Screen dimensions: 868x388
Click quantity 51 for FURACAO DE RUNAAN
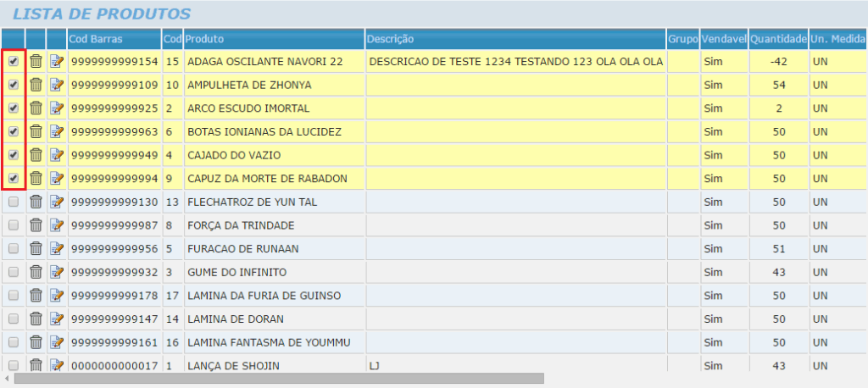(x=779, y=248)
